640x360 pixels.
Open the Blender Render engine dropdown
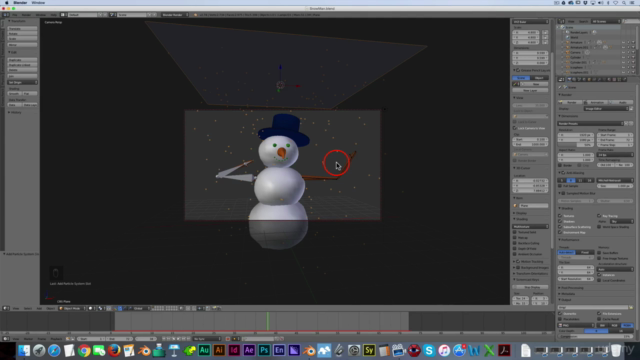175,15
